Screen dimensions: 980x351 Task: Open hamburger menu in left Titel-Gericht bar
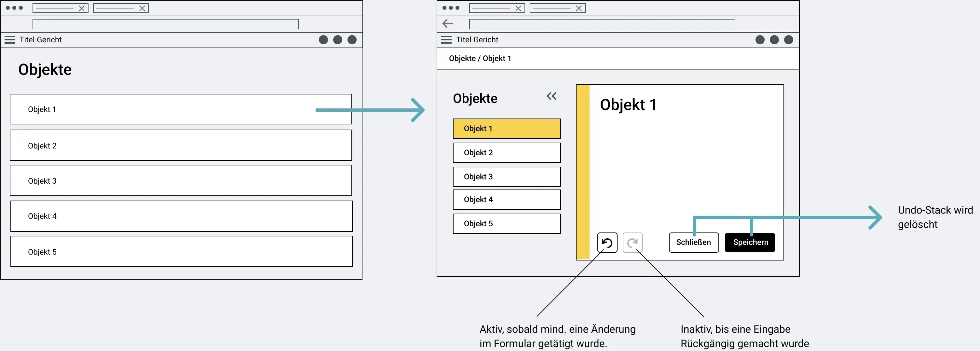tap(10, 40)
